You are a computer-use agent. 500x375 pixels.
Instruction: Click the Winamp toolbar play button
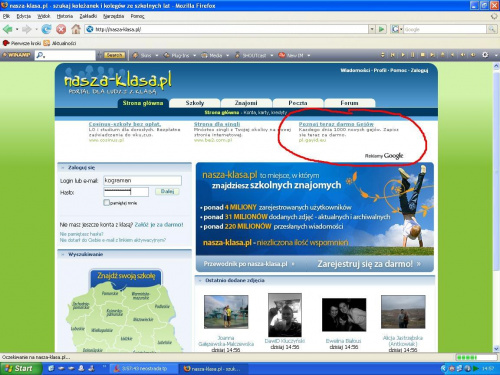(x=403, y=55)
